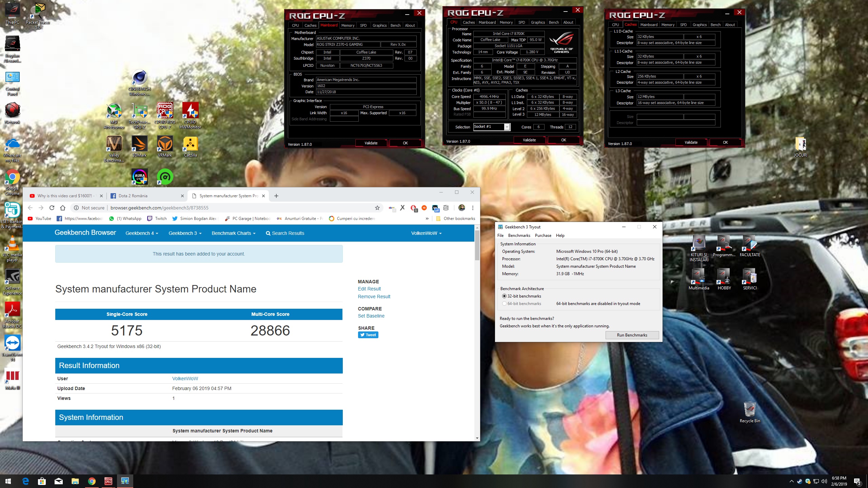Open Chrome's three-dot menu

pos(473,208)
